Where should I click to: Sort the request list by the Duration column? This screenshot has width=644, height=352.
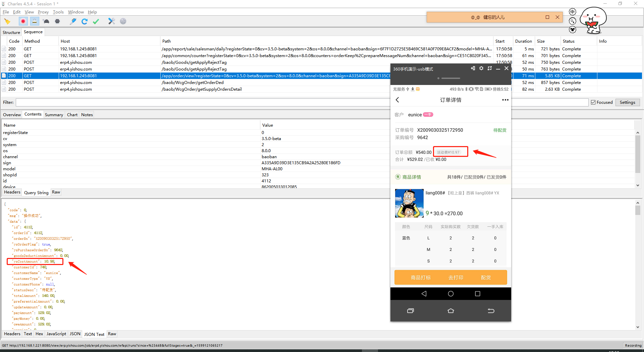pyautogui.click(x=523, y=41)
